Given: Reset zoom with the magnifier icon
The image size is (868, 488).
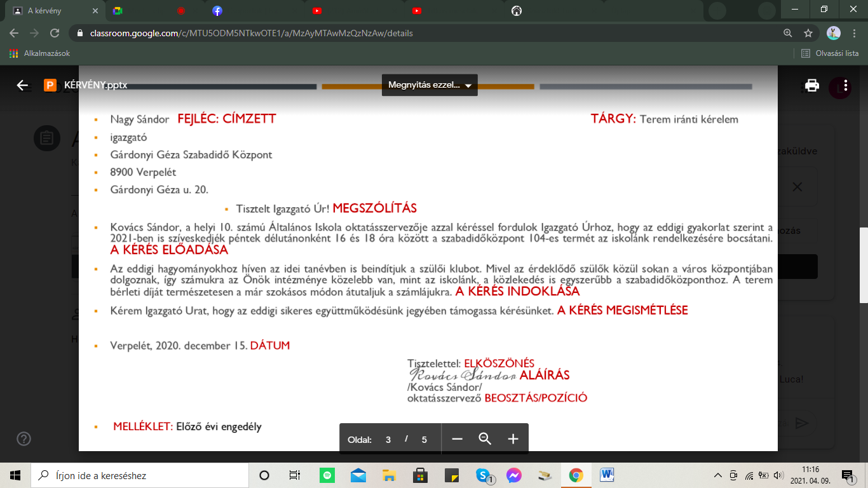Looking at the screenshot, I should (x=485, y=439).
